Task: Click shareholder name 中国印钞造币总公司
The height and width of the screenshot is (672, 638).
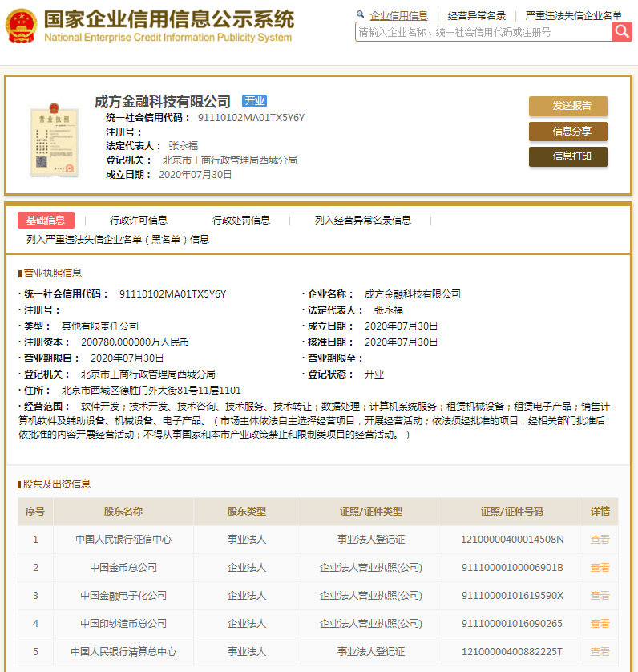Action: pos(123,624)
